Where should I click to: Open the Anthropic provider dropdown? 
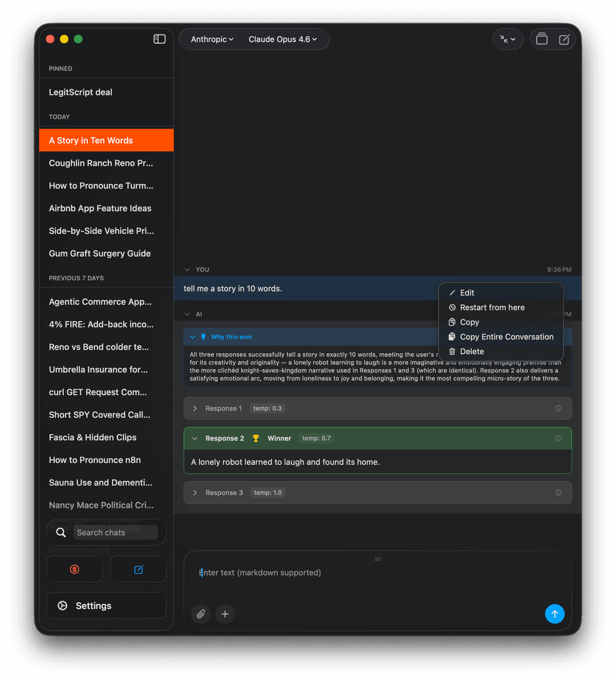pos(211,39)
